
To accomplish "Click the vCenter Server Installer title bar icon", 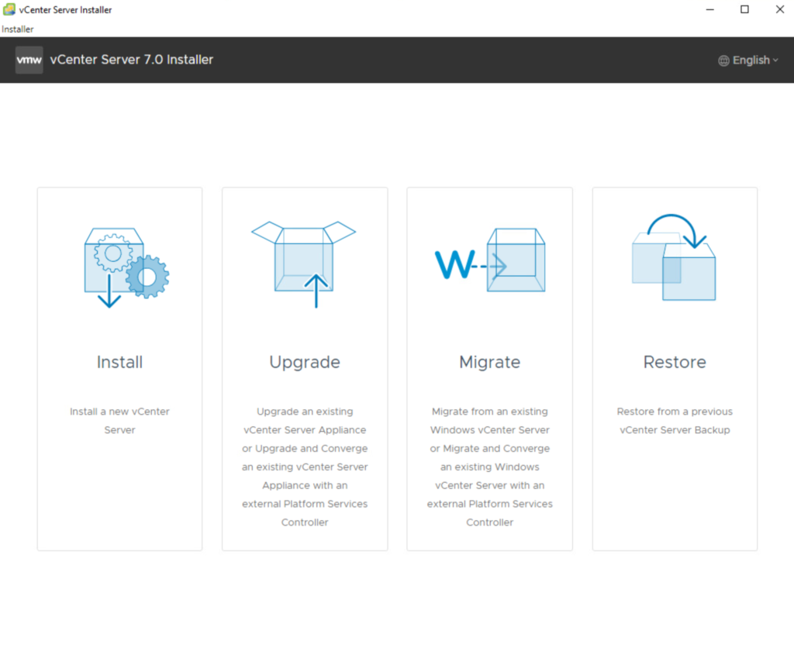I will [x=9, y=10].
